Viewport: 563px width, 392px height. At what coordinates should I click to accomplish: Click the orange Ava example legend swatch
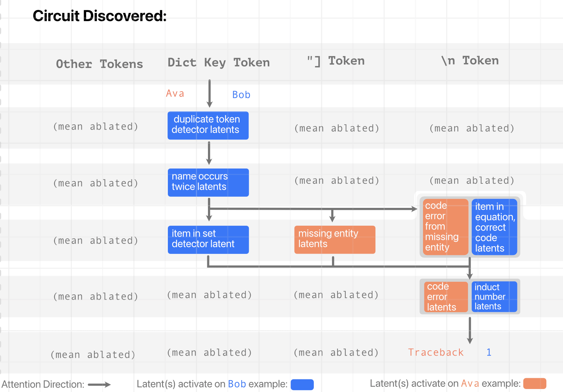534,384
